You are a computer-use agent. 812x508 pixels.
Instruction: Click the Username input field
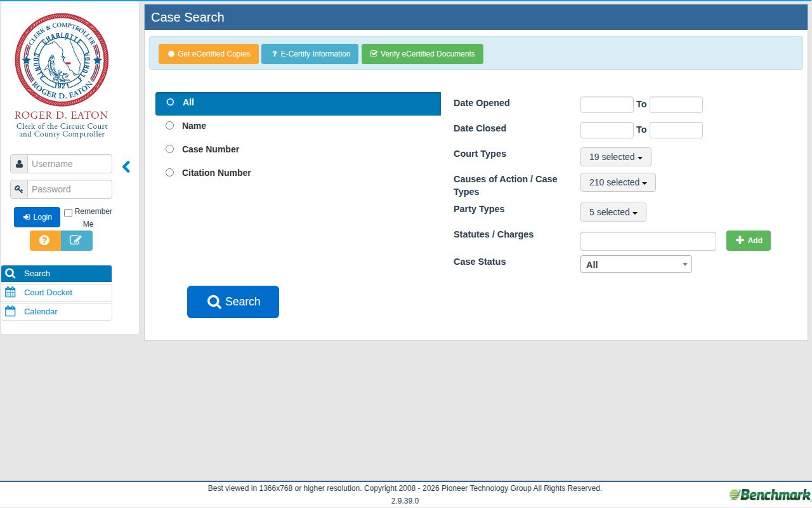click(x=70, y=164)
